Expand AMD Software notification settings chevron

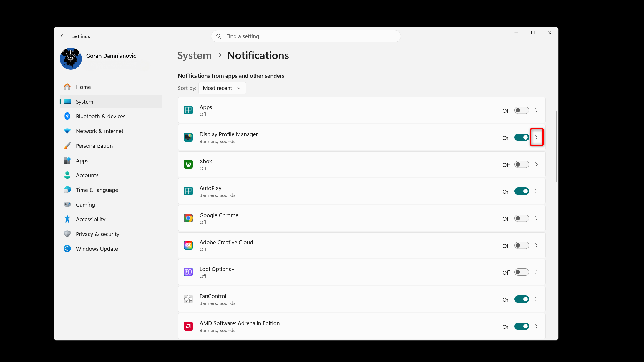pyautogui.click(x=537, y=326)
